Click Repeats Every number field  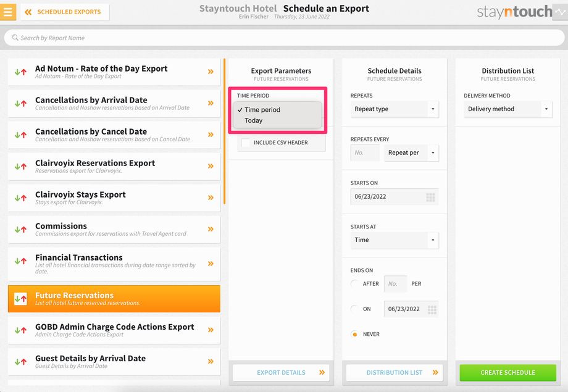[365, 153]
